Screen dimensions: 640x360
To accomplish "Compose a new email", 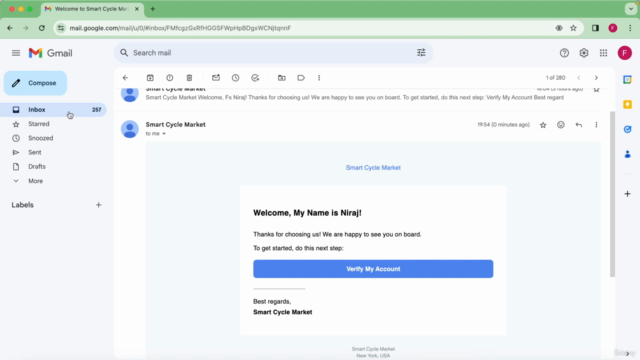I will 35,83.
